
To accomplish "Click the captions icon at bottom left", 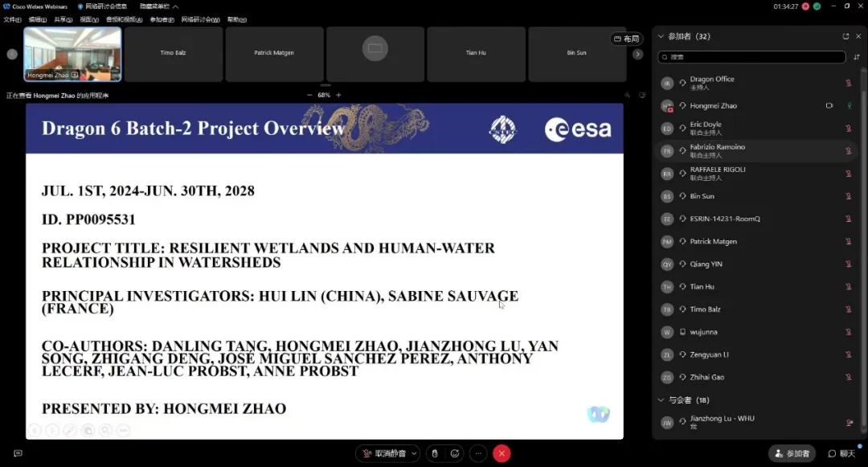I will coord(18,453).
